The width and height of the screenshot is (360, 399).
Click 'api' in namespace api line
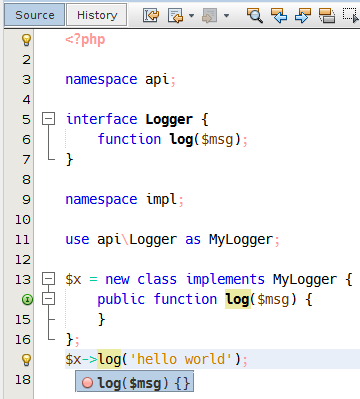157,80
